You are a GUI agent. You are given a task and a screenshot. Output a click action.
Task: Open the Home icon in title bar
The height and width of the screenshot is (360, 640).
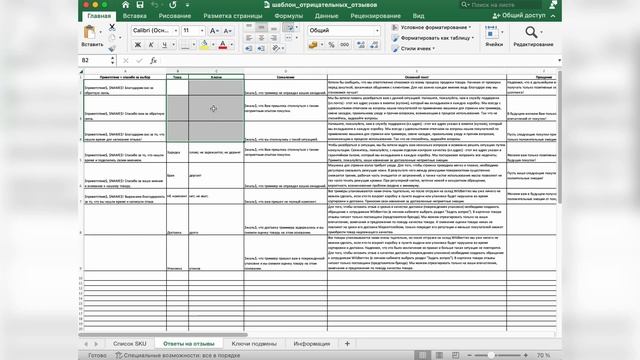[125, 5]
